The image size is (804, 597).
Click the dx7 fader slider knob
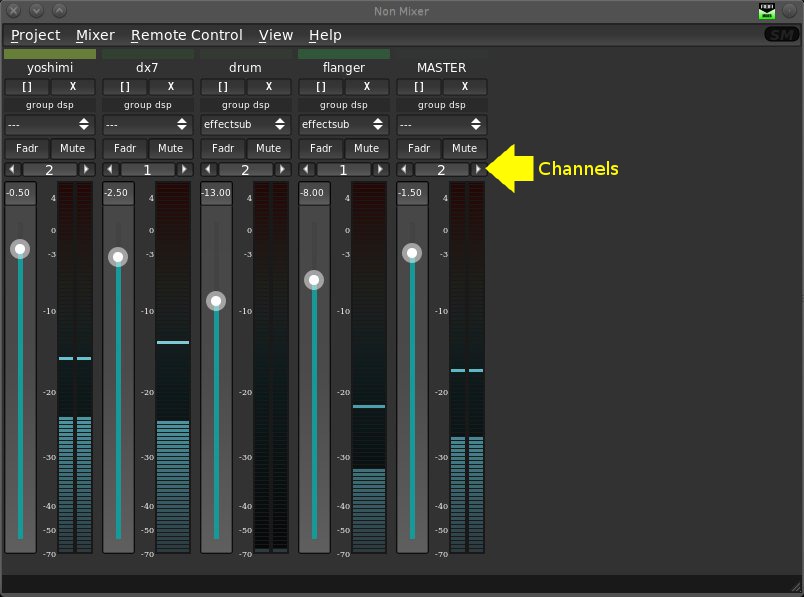coord(118,257)
